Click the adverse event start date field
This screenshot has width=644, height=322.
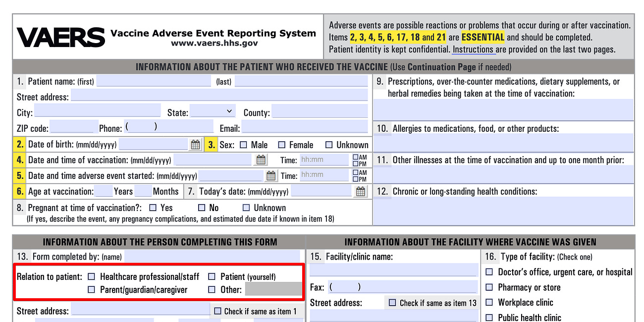coord(231,175)
